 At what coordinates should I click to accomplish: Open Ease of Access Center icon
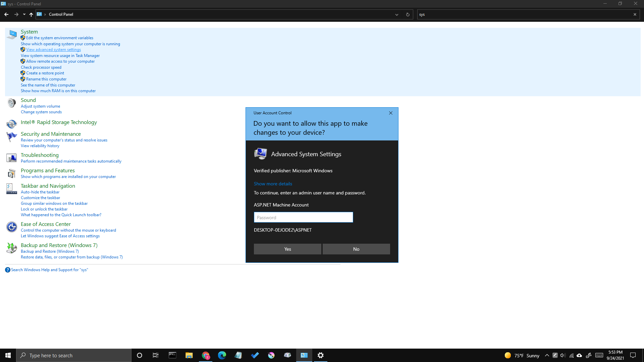(x=12, y=227)
